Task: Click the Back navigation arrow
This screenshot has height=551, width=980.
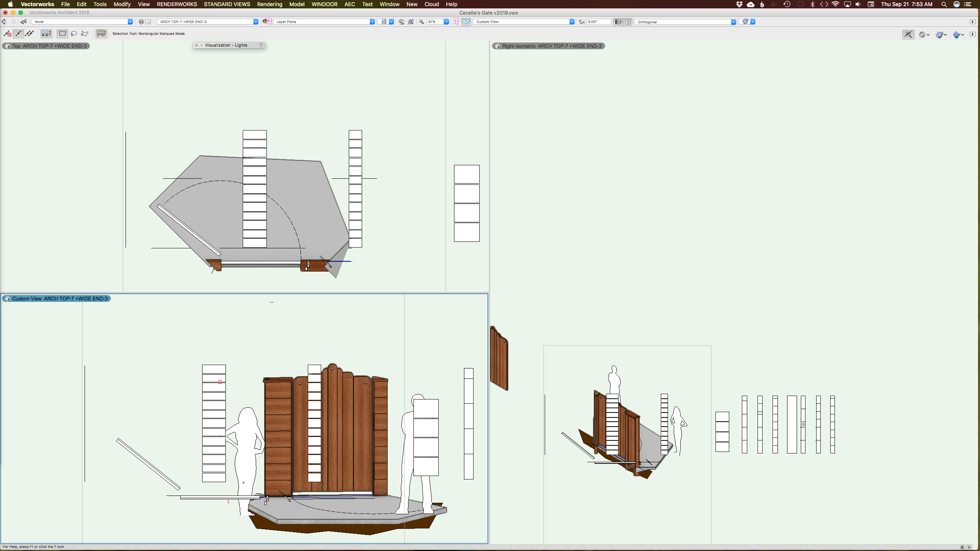Action: click(x=5, y=22)
